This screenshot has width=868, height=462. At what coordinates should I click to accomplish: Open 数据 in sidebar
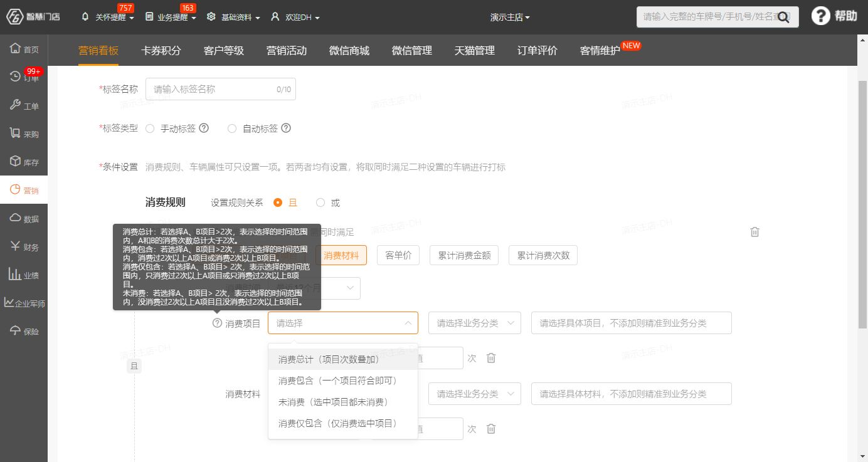click(24, 218)
